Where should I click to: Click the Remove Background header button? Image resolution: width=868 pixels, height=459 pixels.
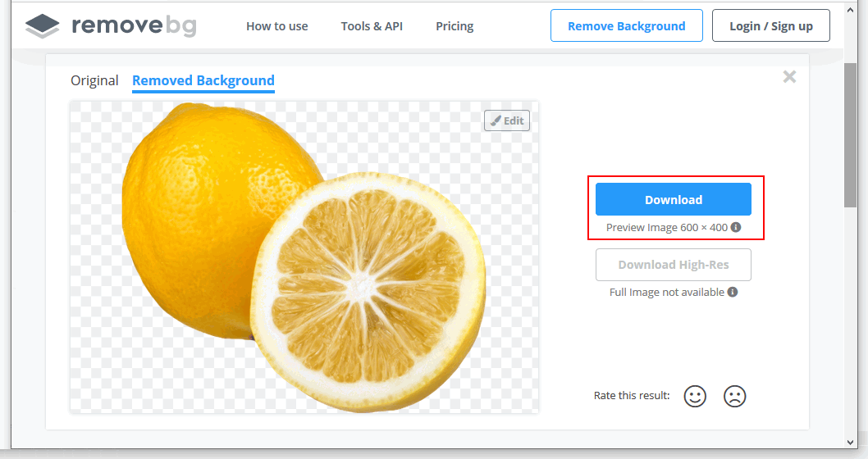[626, 26]
